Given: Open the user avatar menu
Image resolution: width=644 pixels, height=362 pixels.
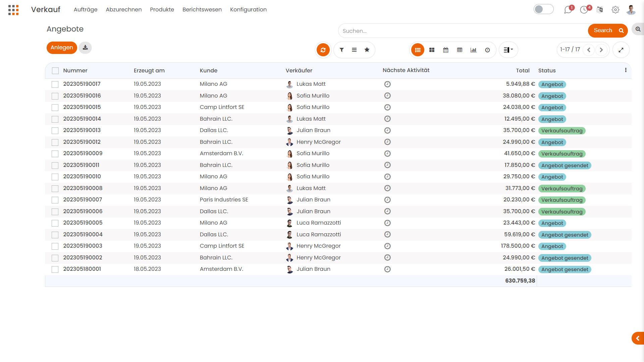Looking at the screenshot, I should 631,10.
